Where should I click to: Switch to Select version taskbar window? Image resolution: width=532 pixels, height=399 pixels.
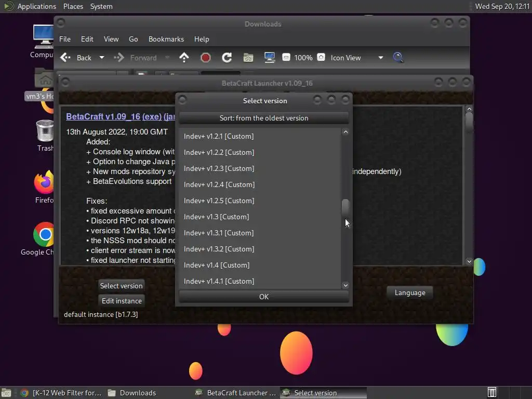click(323, 393)
